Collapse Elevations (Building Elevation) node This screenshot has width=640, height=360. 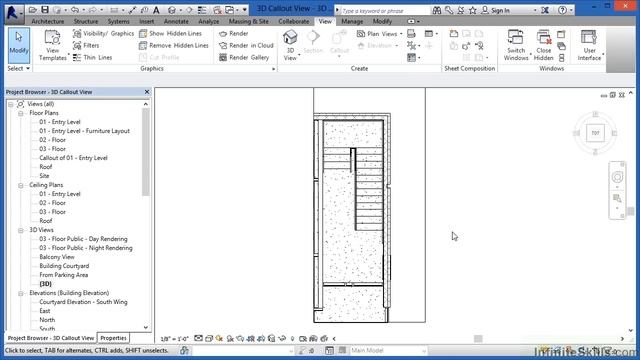(x=20, y=293)
